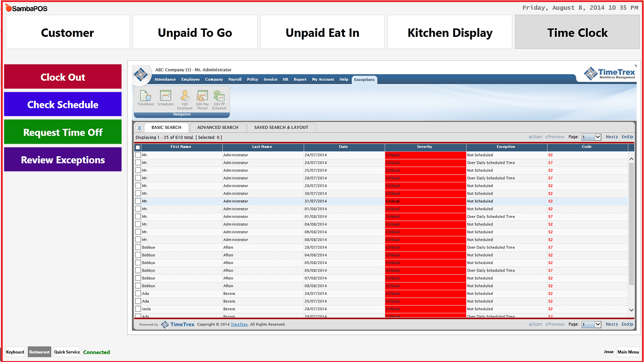Click the Unpaid Eat In button
The height and width of the screenshot is (362, 644).
[x=322, y=32]
